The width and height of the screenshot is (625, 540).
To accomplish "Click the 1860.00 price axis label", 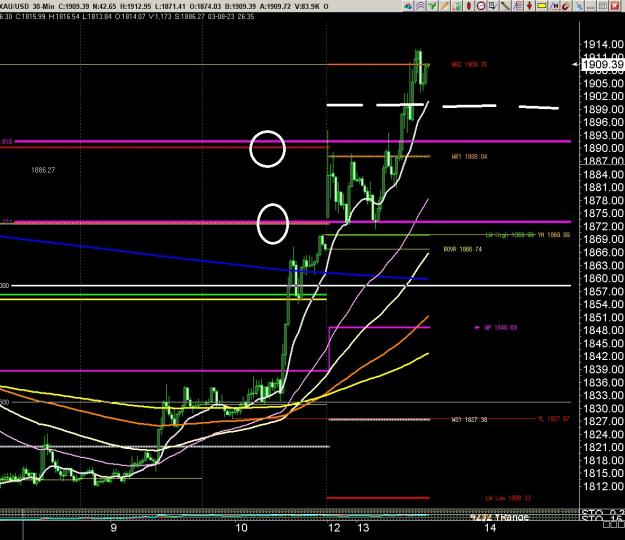I will pos(603,278).
